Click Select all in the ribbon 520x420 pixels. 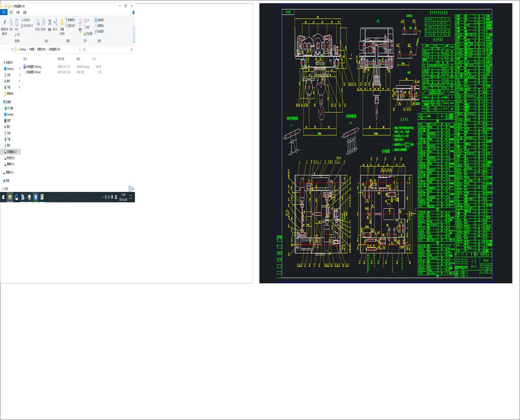99,20
